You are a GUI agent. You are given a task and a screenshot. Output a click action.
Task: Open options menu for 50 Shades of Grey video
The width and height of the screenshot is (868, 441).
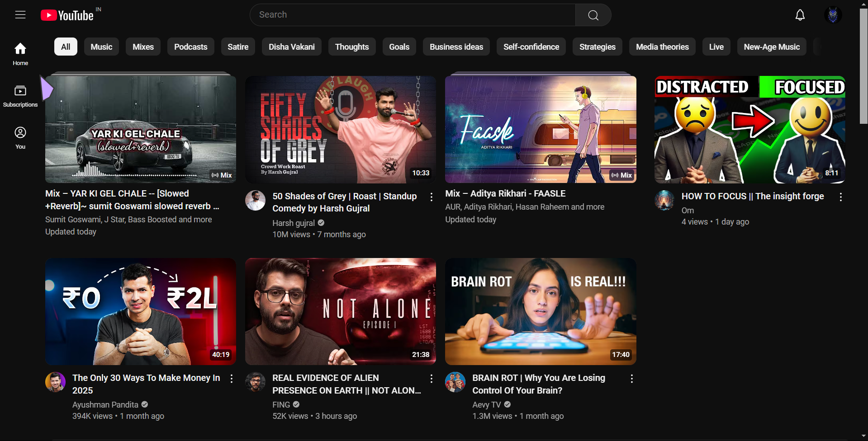[431, 197]
